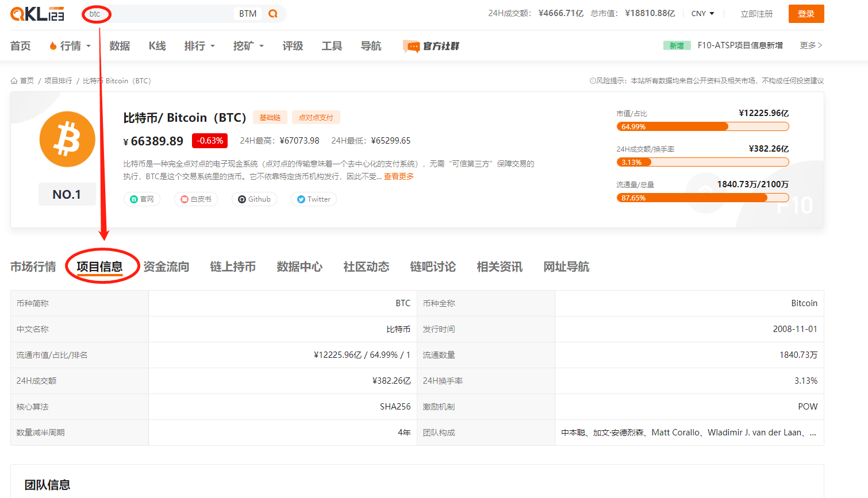The width and height of the screenshot is (868, 498).
Task: Open the 评级 nav item
Action: pos(293,46)
